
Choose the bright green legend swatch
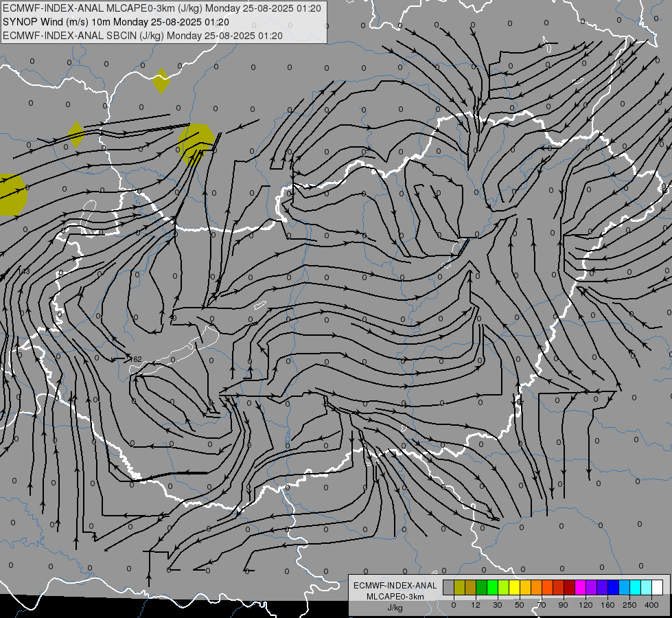(x=492, y=587)
